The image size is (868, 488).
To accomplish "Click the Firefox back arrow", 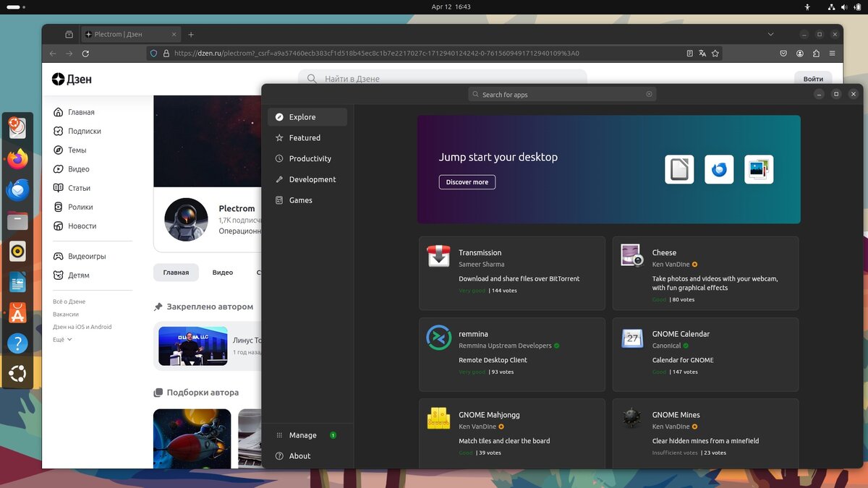I will point(53,53).
